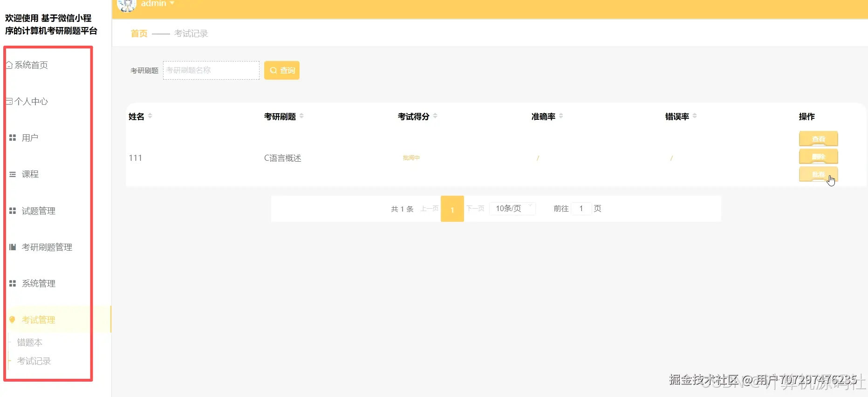Click the 首页 breadcrumb link
The image size is (868, 397).
[x=139, y=34]
